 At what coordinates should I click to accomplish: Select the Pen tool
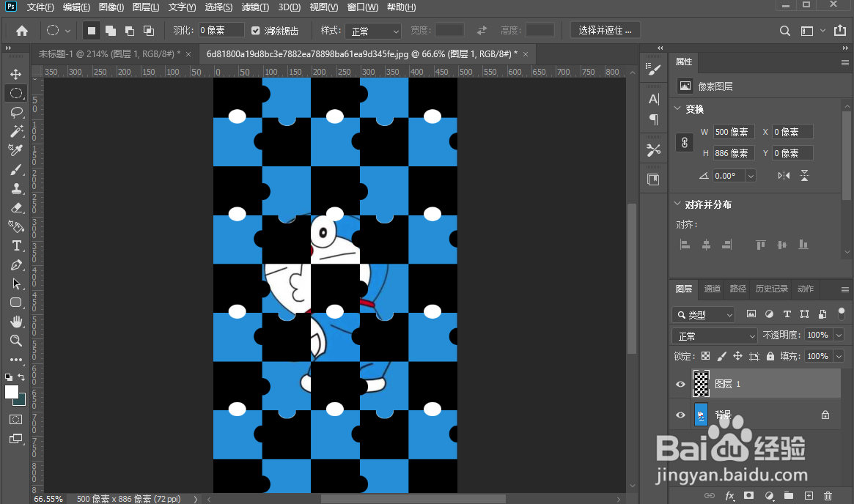point(16,264)
